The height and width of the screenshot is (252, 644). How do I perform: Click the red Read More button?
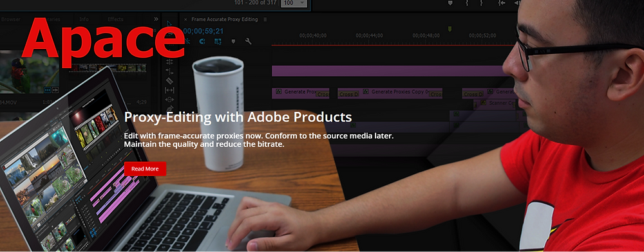(145, 169)
